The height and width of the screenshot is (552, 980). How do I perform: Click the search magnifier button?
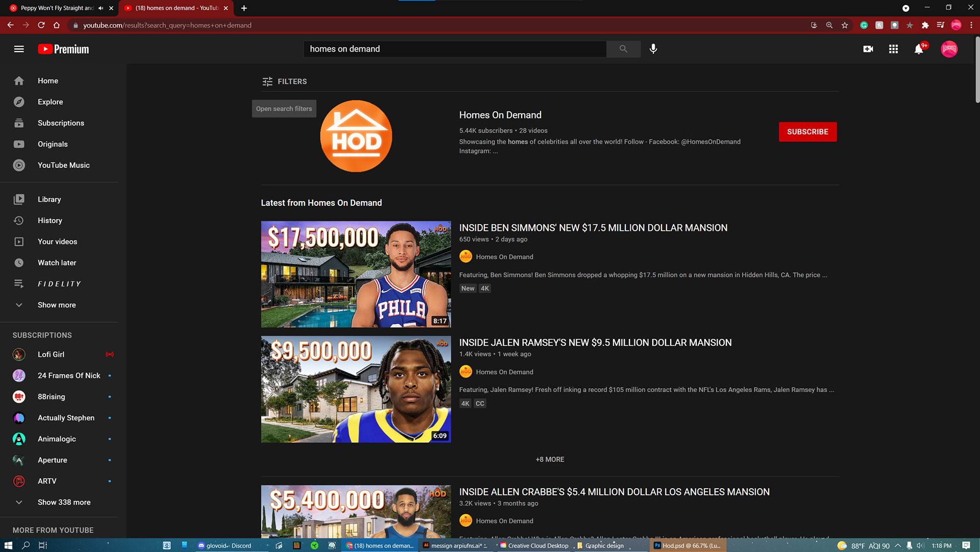coord(623,49)
